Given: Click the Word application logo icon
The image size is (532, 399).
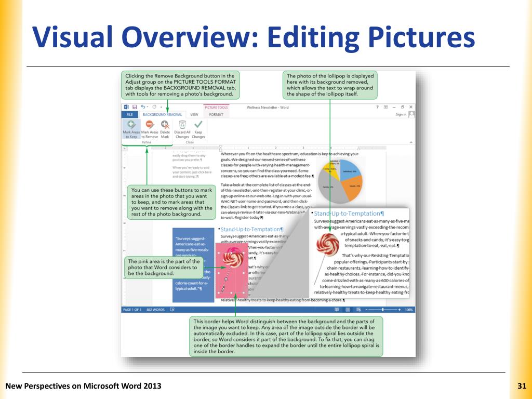Looking at the screenshot, I should coord(127,107).
